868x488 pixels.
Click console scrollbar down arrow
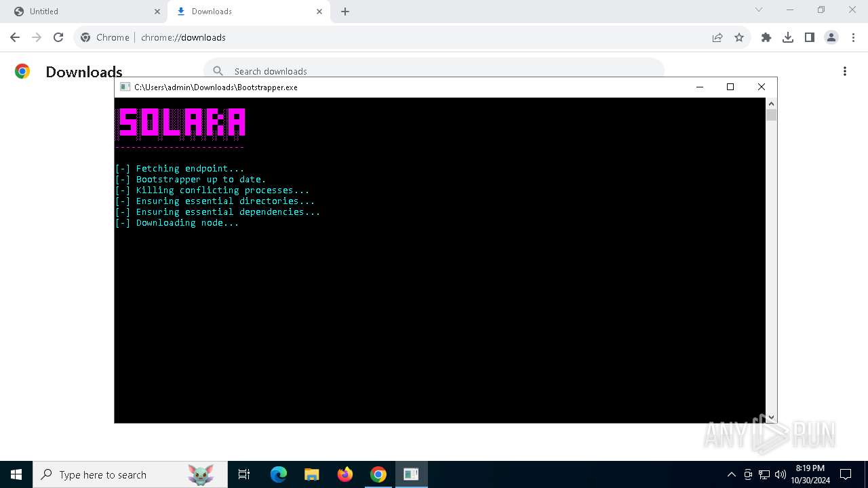(x=771, y=418)
